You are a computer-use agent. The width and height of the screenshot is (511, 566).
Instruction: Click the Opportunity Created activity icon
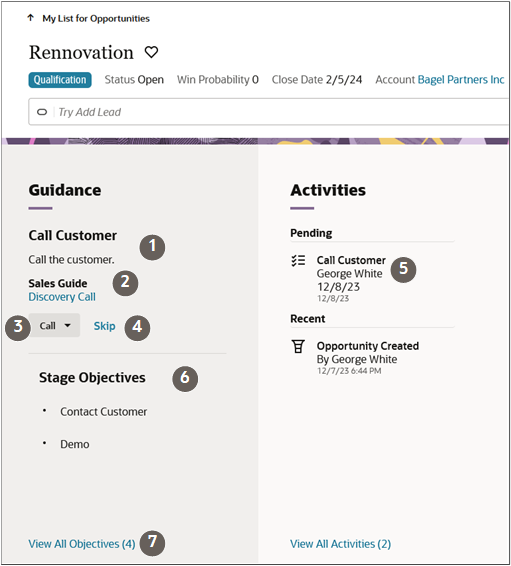(x=298, y=346)
